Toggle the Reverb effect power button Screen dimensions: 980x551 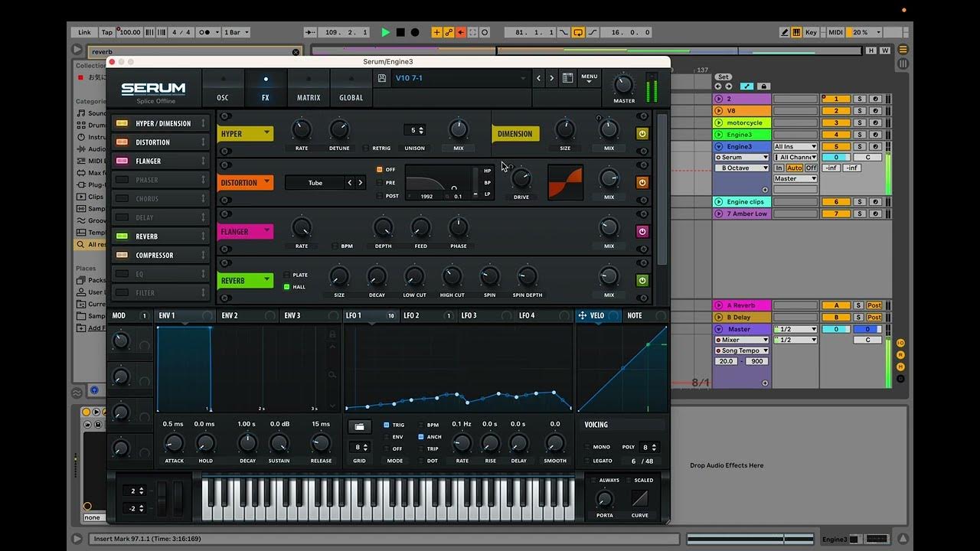coord(642,281)
